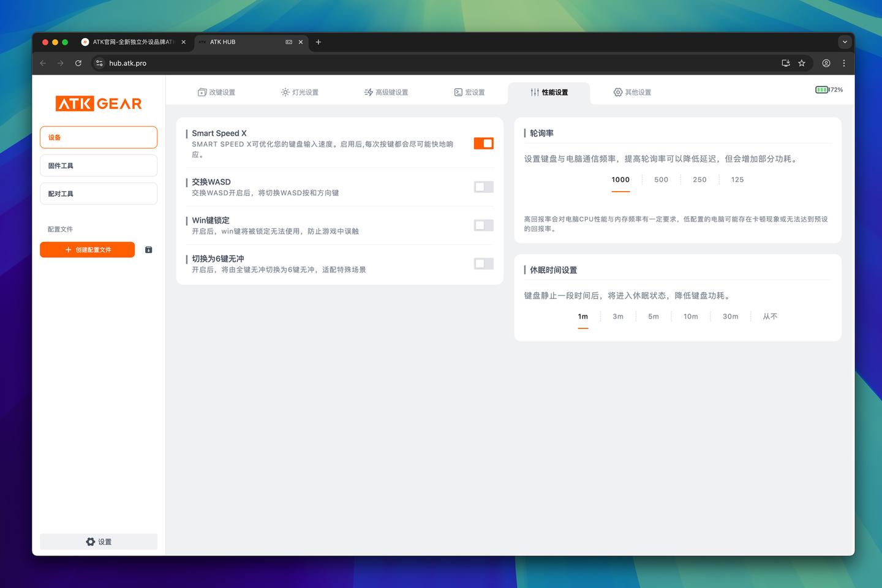Click the 创建配置文件 button
882x588 pixels.
[87, 249]
